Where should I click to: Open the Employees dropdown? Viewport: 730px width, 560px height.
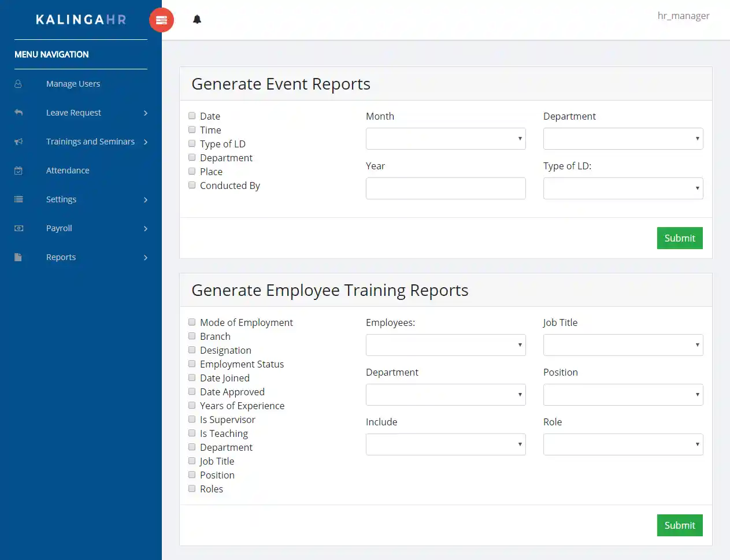pyautogui.click(x=446, y=345)
